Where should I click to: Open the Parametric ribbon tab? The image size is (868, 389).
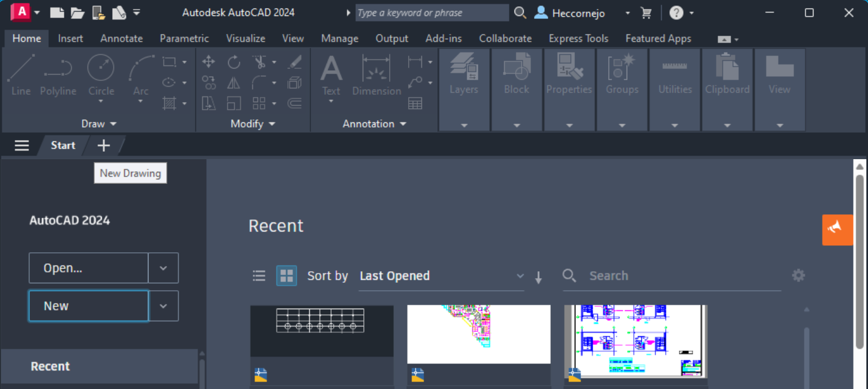pyautogui.click(x=184, y=38)
